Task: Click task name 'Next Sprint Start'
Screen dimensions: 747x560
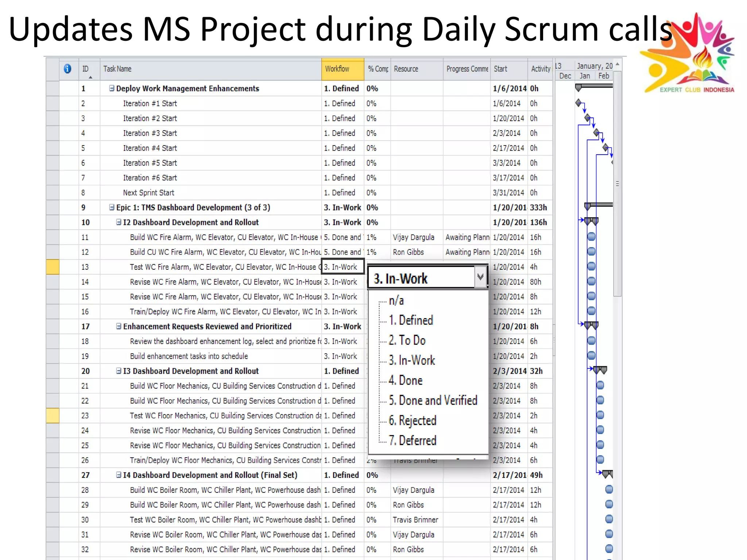Action: pos(148,192)
